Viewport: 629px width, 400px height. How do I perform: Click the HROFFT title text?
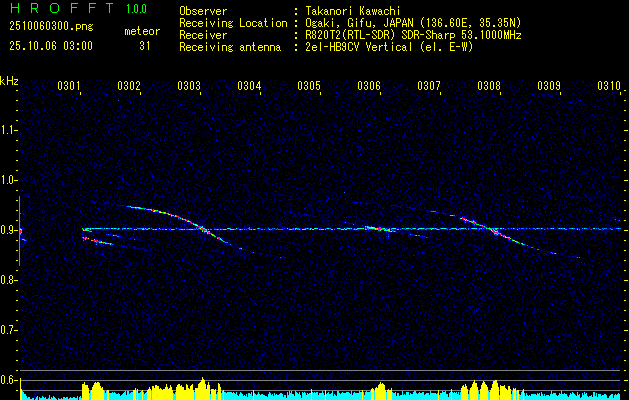coord(62,8)
